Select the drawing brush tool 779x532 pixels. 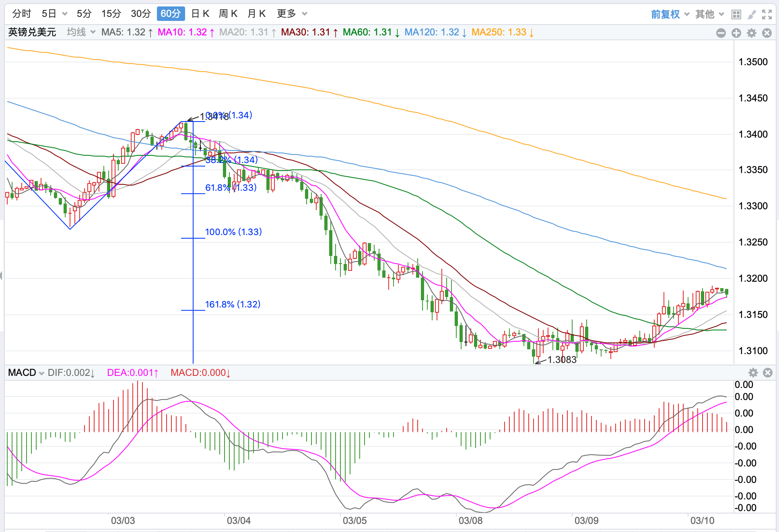pyautogui.click(x=751, y=14)
